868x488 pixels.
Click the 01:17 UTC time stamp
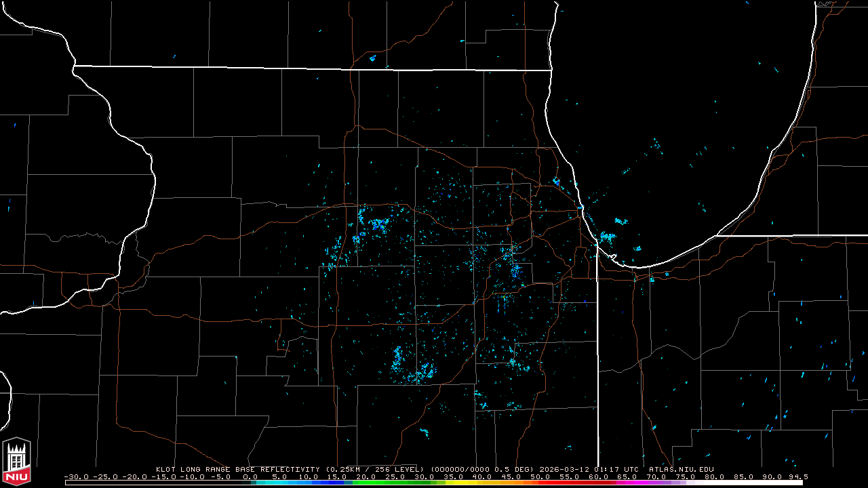[616, 469]
